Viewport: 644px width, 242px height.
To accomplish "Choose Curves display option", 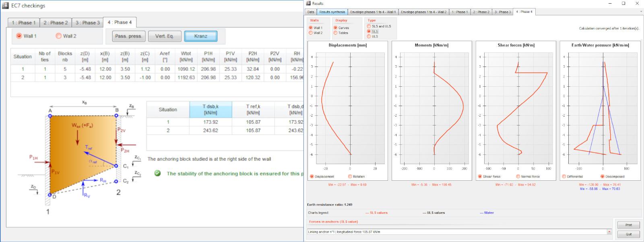I will [x=335, y=28].
